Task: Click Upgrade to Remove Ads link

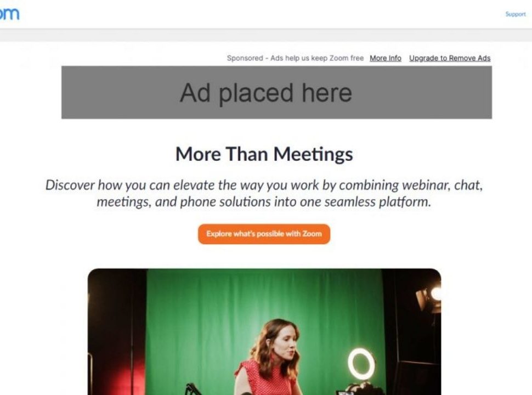Action: 450,58
